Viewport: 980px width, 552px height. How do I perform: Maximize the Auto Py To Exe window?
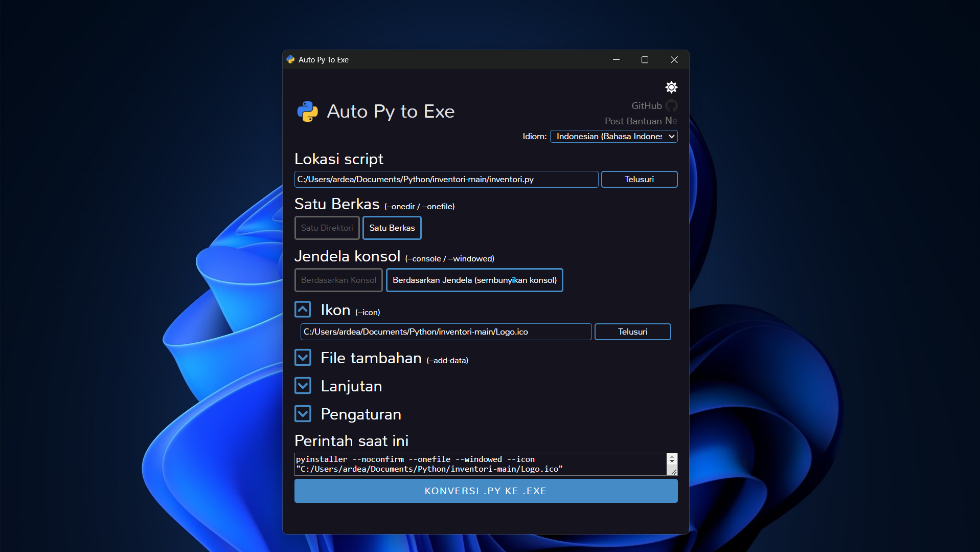point(645,60)
